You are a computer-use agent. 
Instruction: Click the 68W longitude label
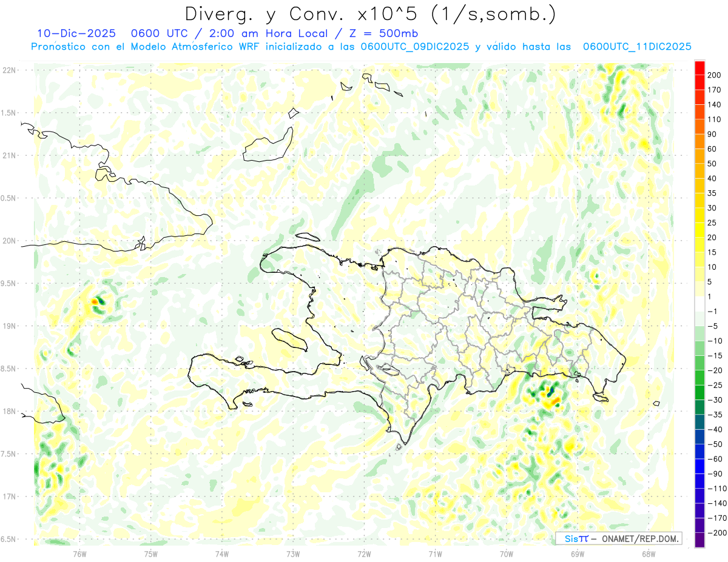click(648, 554)
